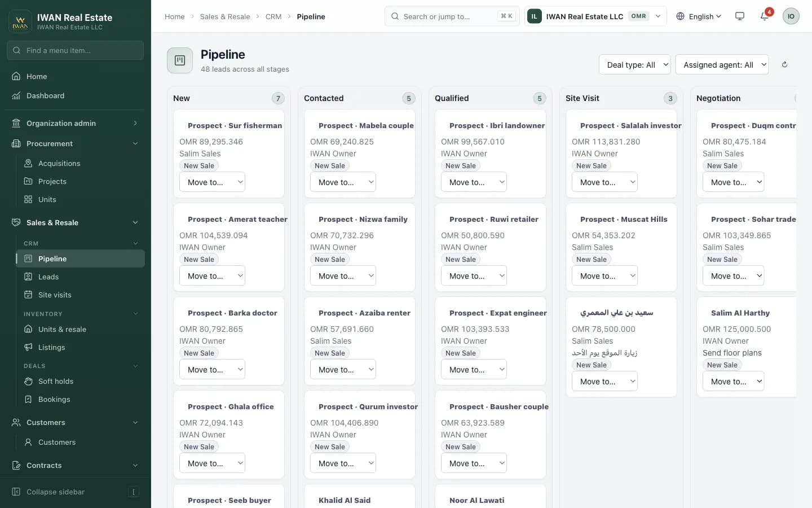The height and width of the screenshot is (508, 812).
Task: Click the Home icon in sidebar
Action: tap(16, 76)
